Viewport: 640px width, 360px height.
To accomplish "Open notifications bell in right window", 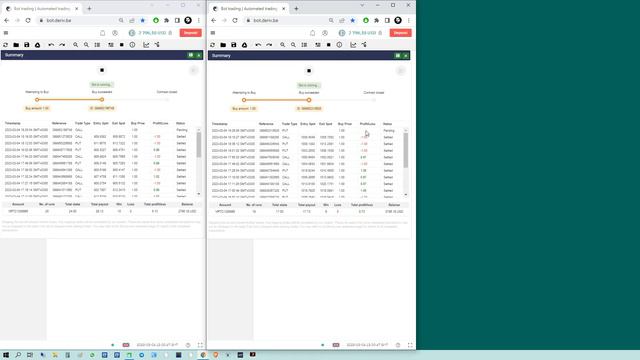I will (313, 33).
